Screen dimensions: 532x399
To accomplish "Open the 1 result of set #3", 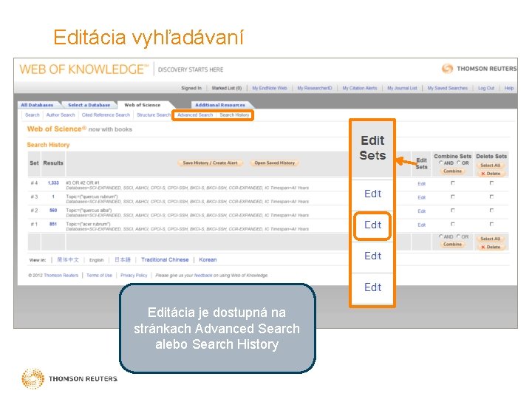I will click(53, 197).
